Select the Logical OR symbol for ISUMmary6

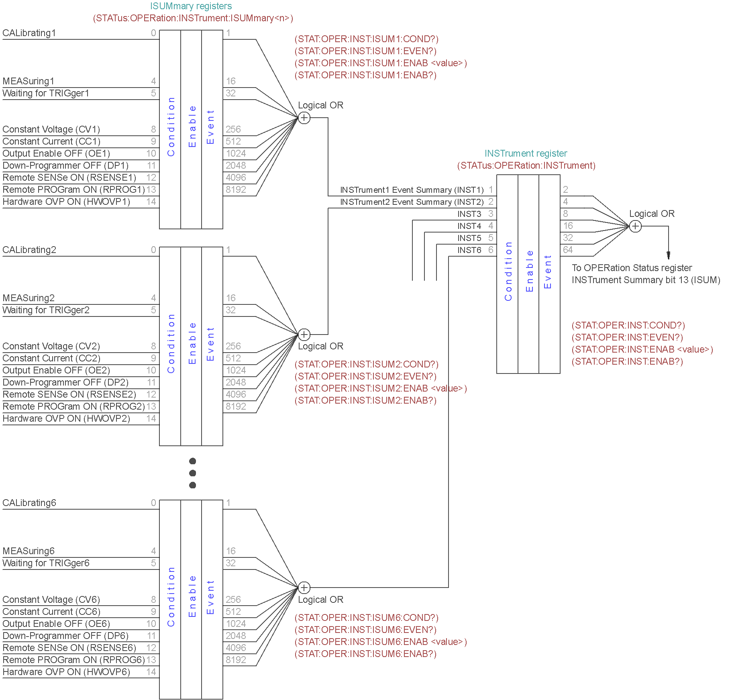click(x=304, y=588)
